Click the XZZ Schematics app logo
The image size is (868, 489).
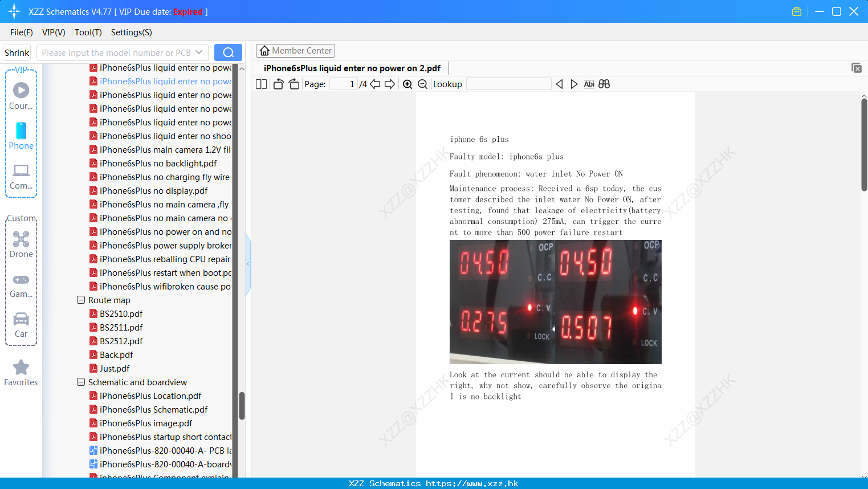(14, 11)
